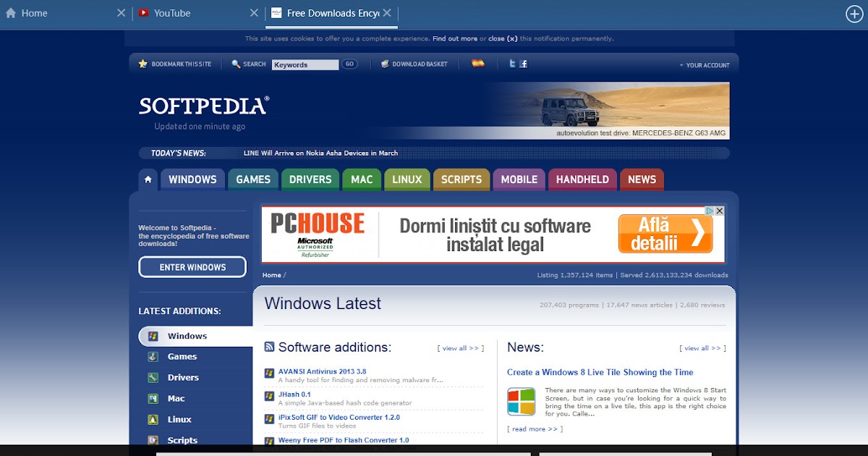Image resolution: width=868 pixels, height=456 pixels.
Task: Open the MOBILE category tab
Action: [519, 180]
